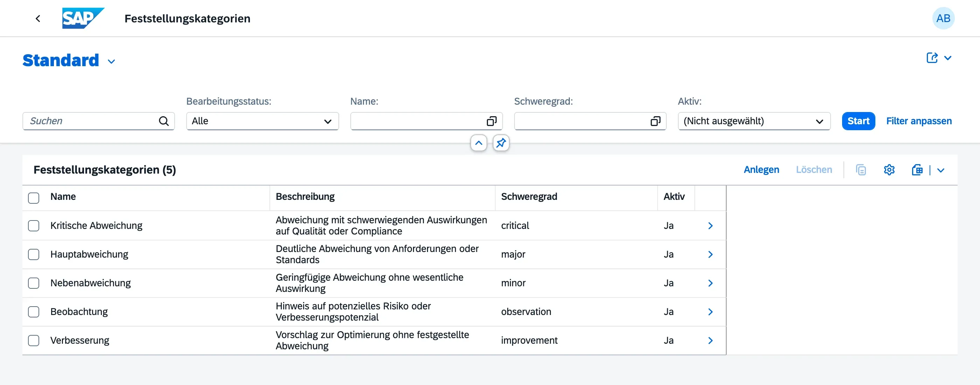Image resolution: width=980 pixels, height=385 pixels.
Task: Open value help for the Name filter
Action: 491,121
